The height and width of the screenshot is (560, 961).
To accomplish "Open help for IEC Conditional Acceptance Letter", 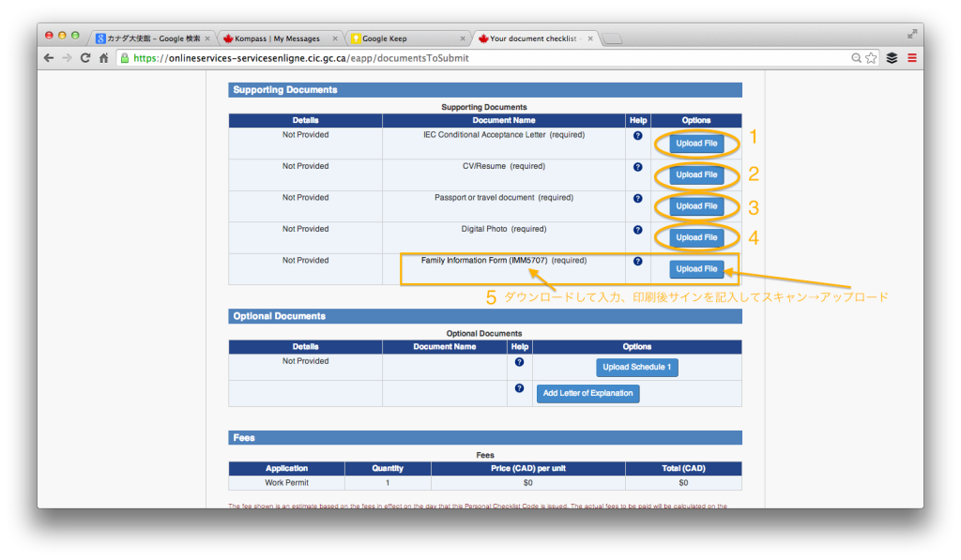I will click(x=638, y=136).
